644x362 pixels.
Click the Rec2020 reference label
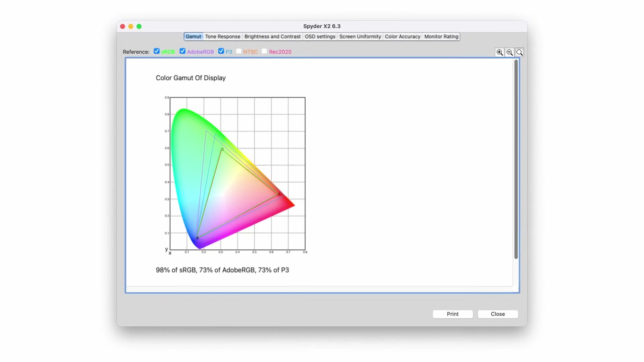pos(280,52)
